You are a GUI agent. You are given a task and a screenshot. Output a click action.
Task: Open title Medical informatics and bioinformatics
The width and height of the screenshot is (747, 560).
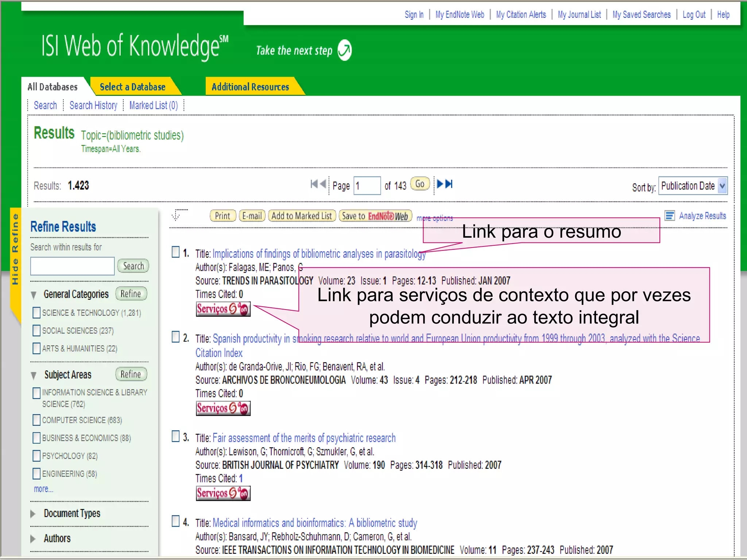coord(315,523)
